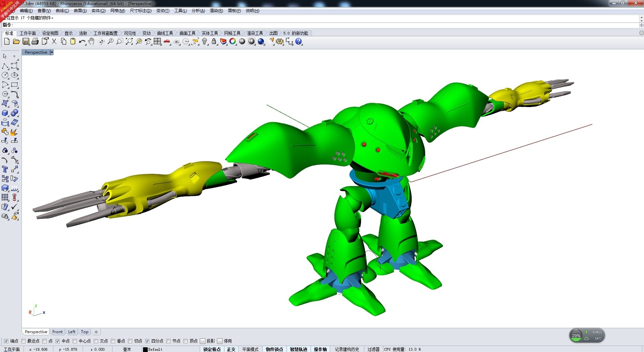Open the four-viewport layout icon
This screenshot has width=644, height=352.
coord(157,42)
